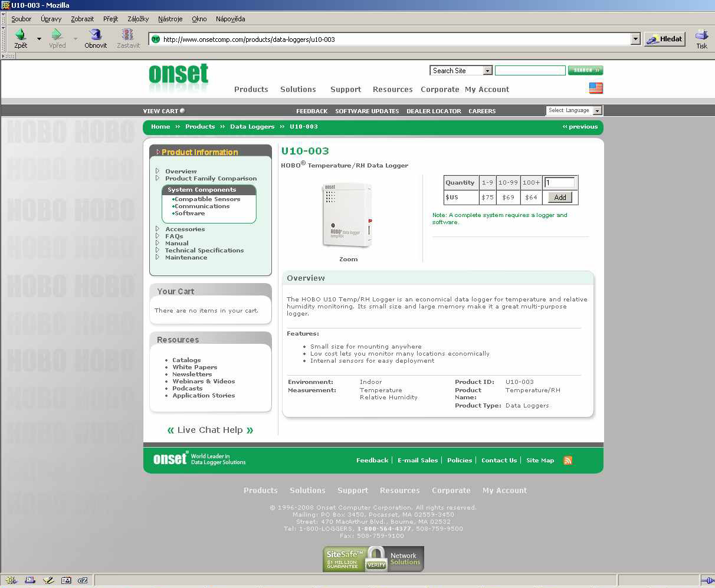Open the Search Site dropdown
The width and height of the screenshot is (715, 588).
[487, 71]
